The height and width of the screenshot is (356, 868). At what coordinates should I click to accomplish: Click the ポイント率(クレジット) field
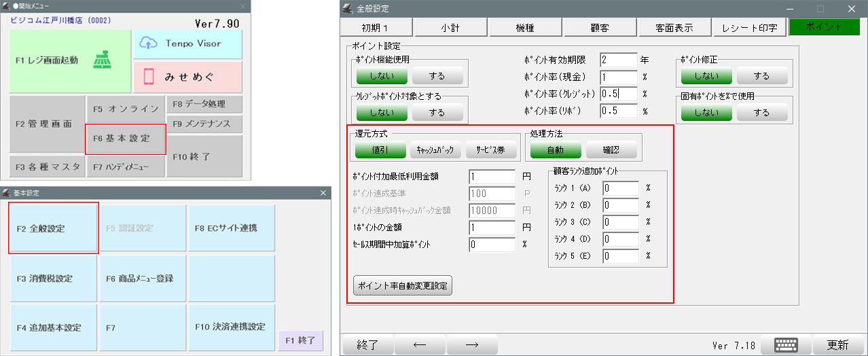618,94
